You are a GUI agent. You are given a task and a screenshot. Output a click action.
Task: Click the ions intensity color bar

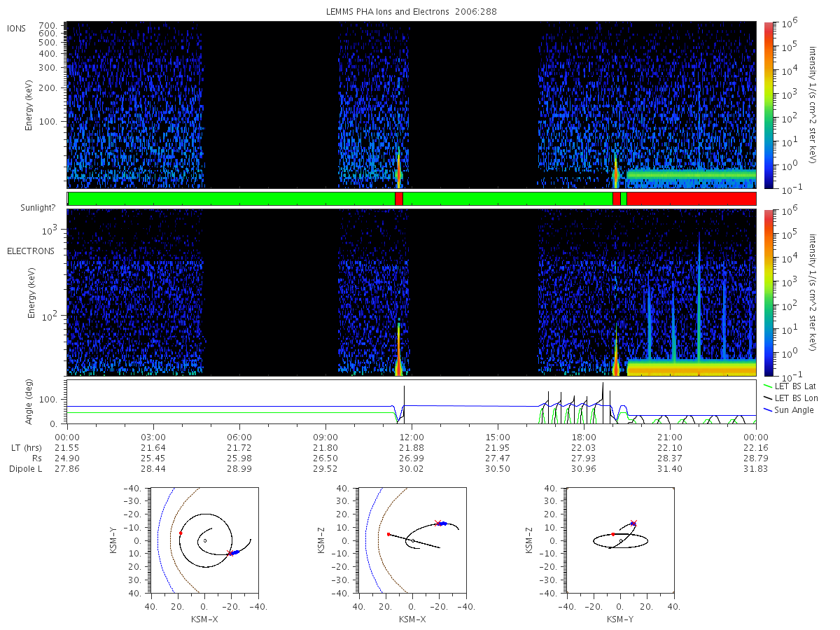click(767, 105)
